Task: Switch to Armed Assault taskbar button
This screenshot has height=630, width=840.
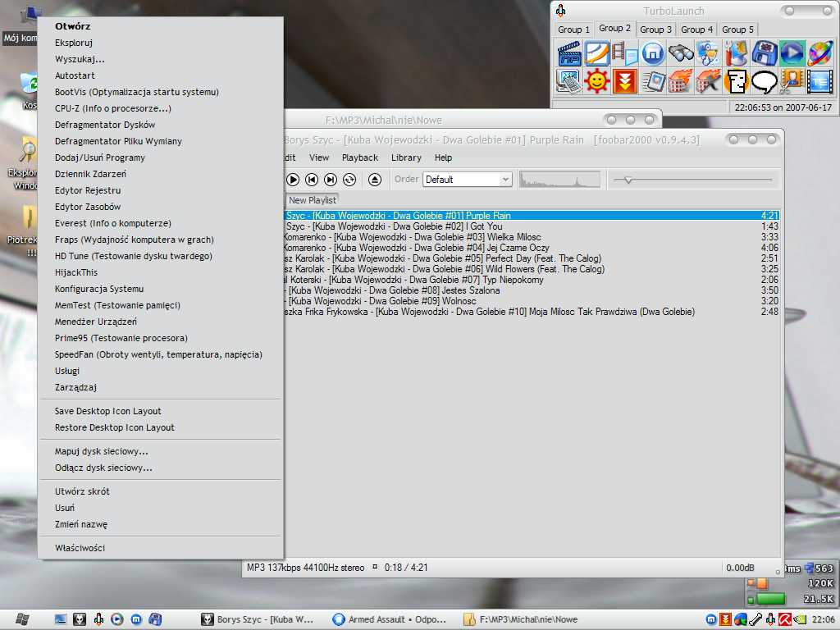Action: [390, 619]
